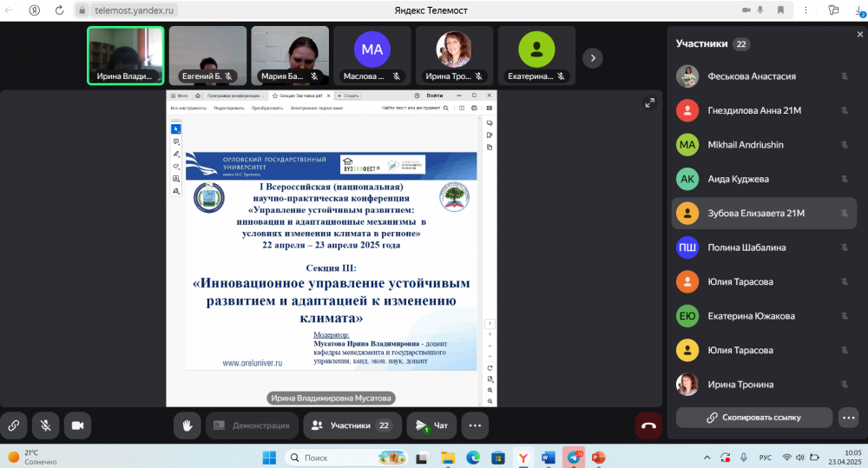Show next participants with arrow chevron
868x468 pixels.
[x=592, y=57]
